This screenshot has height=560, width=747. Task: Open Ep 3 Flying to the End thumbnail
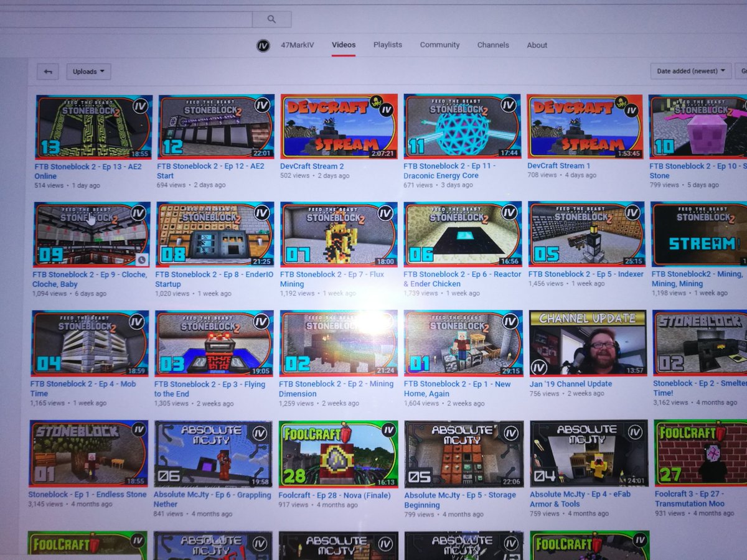(215, 343)
